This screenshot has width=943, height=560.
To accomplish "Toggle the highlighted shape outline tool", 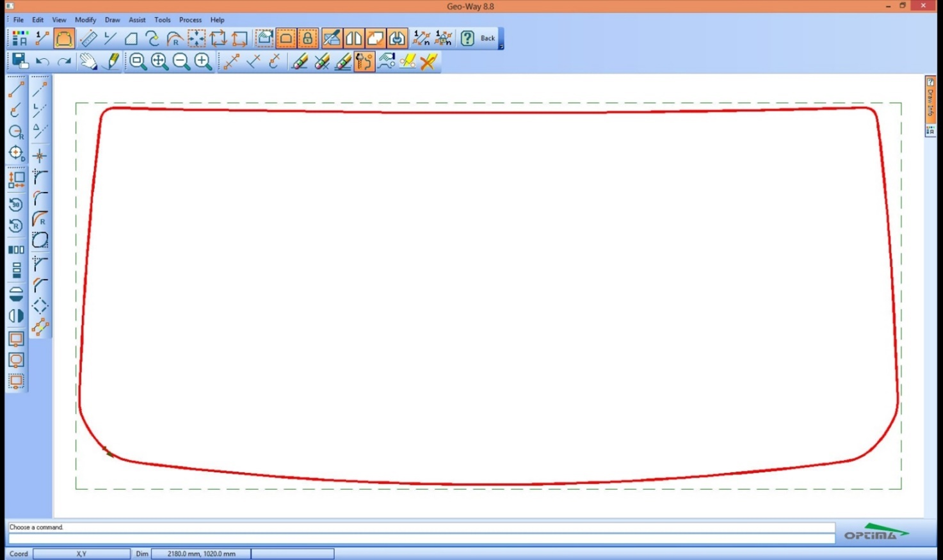I will coord(63,38).
